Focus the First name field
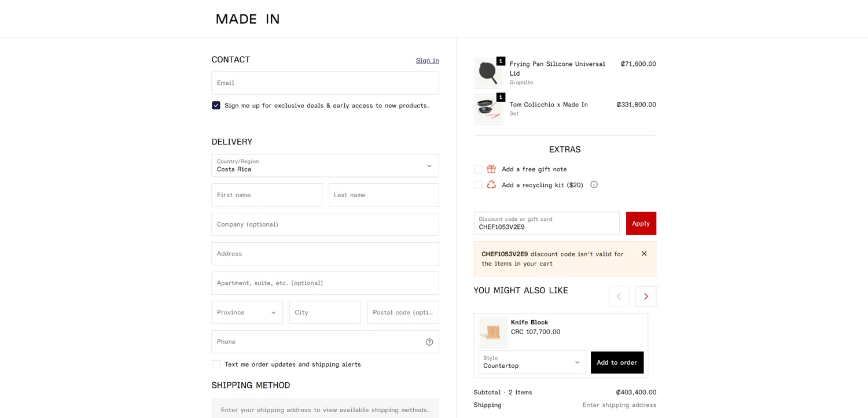 [x=267, y=195]
